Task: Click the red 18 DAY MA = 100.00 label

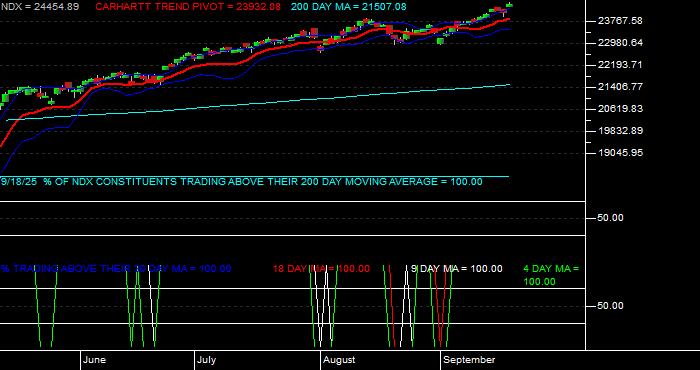Action: (321, 269)
